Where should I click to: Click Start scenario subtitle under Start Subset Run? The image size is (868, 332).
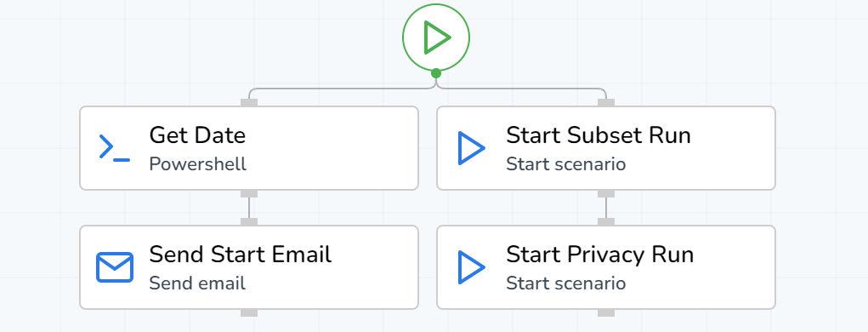[565, 164]
